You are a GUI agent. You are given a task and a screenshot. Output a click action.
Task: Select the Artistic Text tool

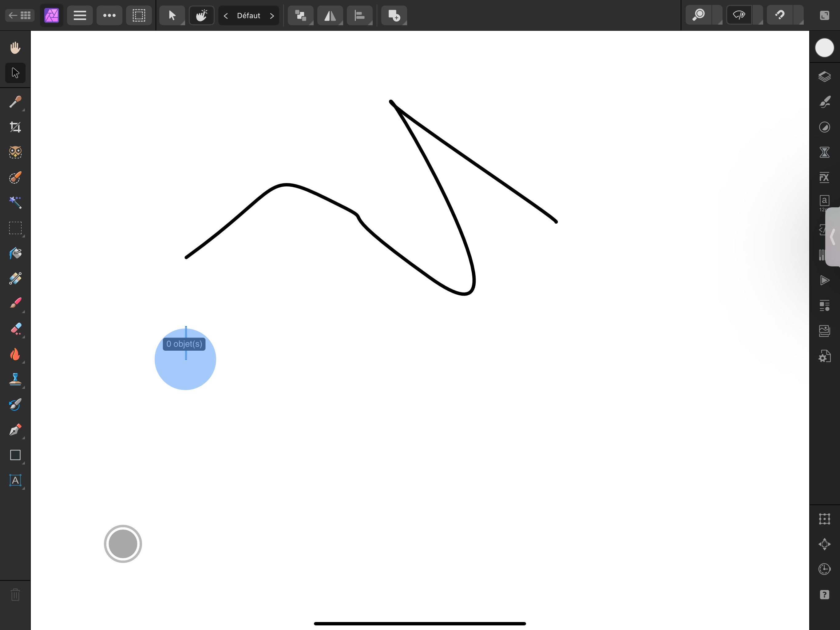[x=15, y=480]
